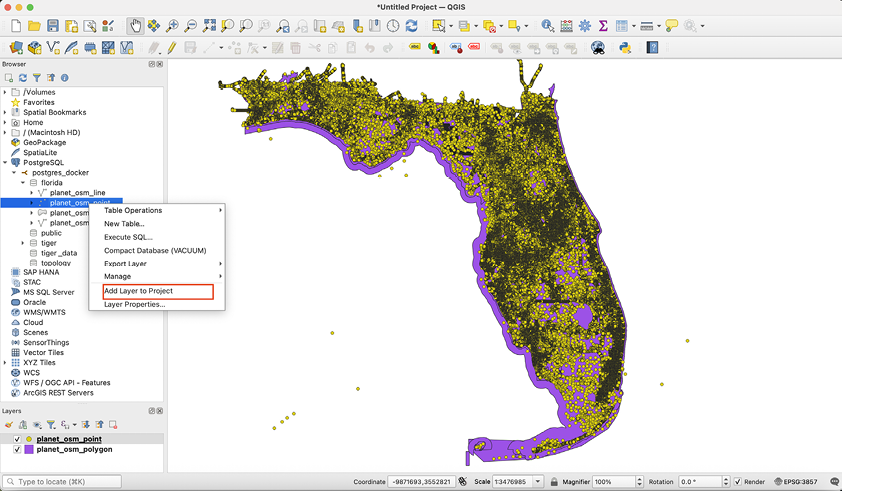Image resolution: width=869 pixels, height=492 pixels.
Task: Open the Manage submenu in the context menu
Action: 157,276
